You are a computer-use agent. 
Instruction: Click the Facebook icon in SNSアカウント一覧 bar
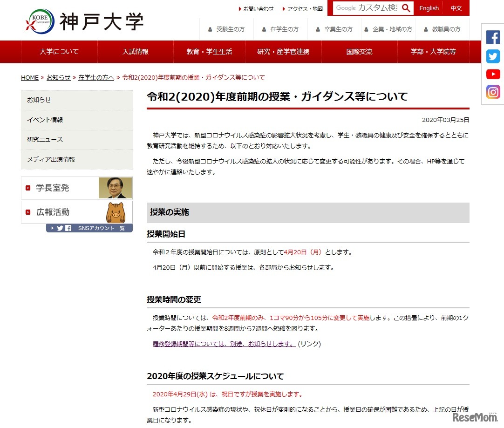point(68,228)
